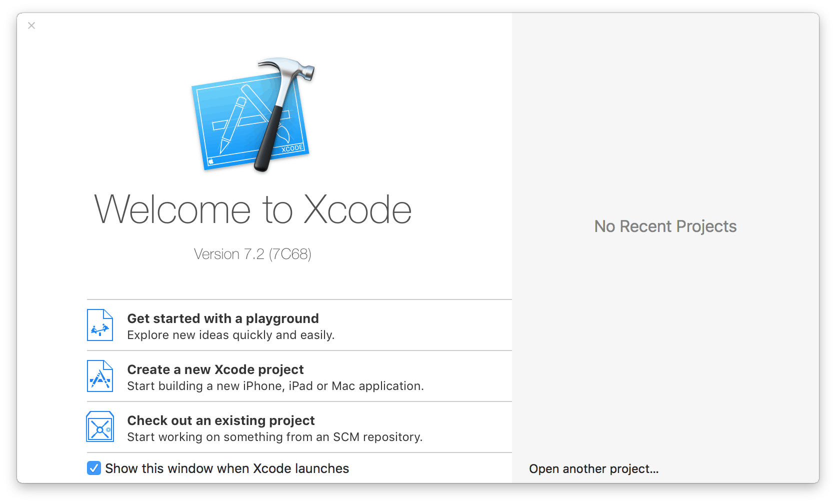Image resolution: width=836 pixels, height=504 pixels.
Task: Click "Open another project…" link
Action: tap(593, 469)
